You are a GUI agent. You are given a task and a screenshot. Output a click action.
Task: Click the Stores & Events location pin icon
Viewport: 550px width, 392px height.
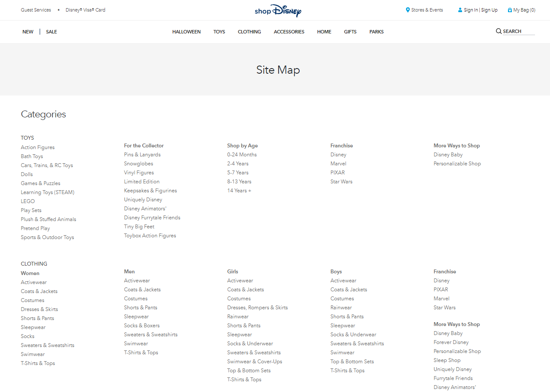tap(407, 9)
